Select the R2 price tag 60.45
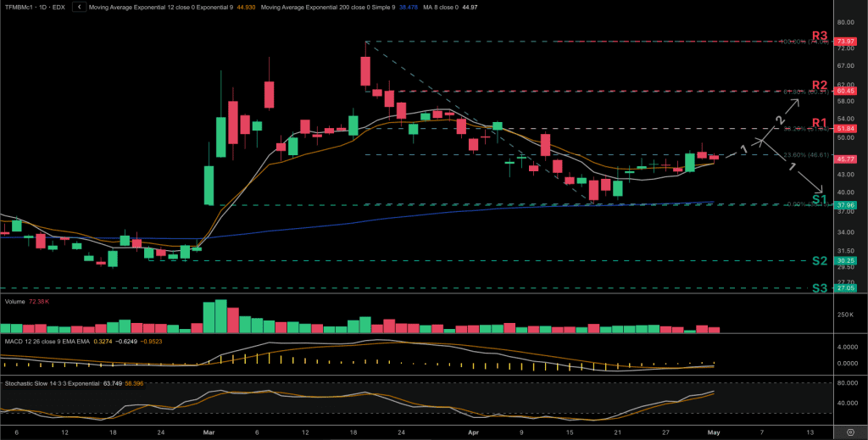The image size is (868, 440). (844, 91)
